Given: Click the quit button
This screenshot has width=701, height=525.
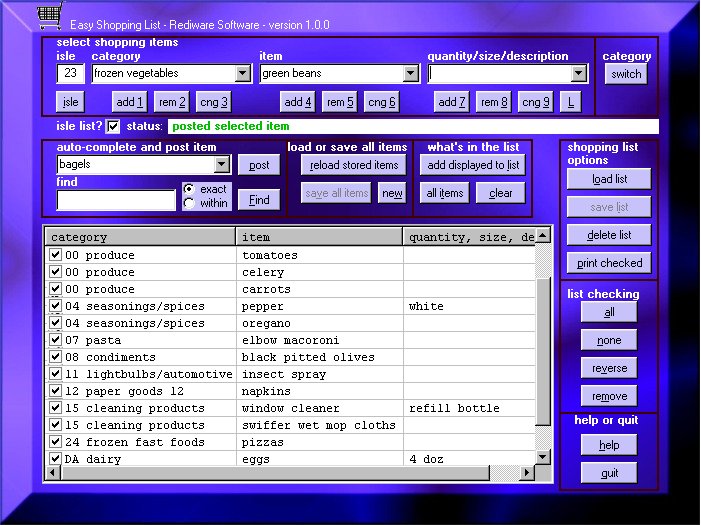Looking at the screenshot, I should (x=609, y=473).
